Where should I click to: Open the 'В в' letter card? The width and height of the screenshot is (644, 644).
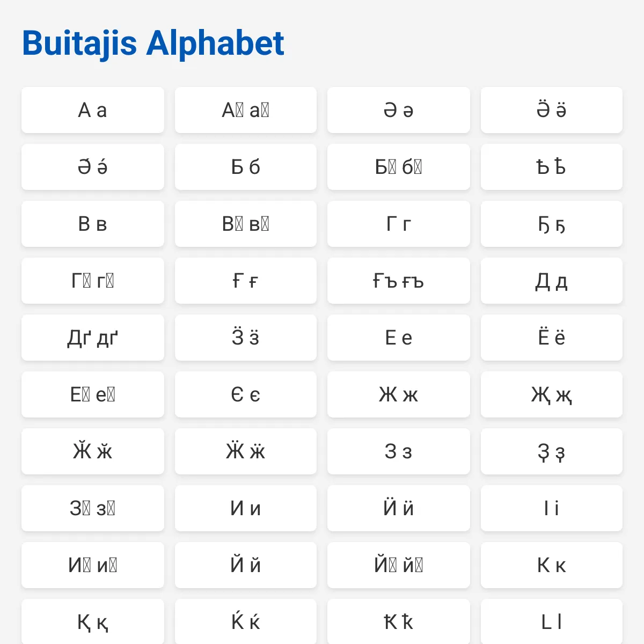[x=93, y=224]
